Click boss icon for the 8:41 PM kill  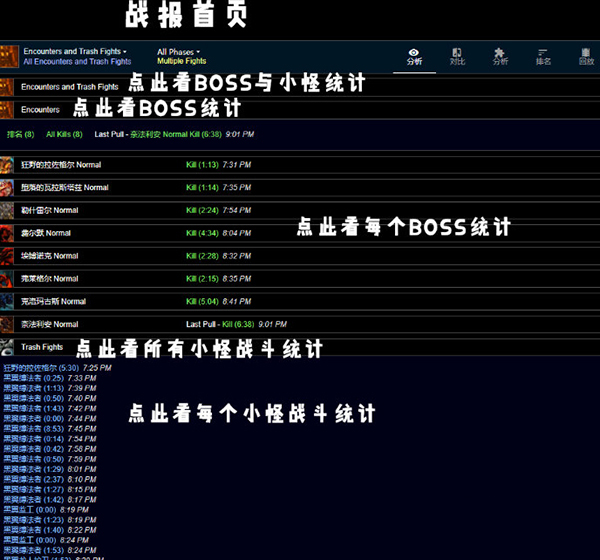(7, 301)
